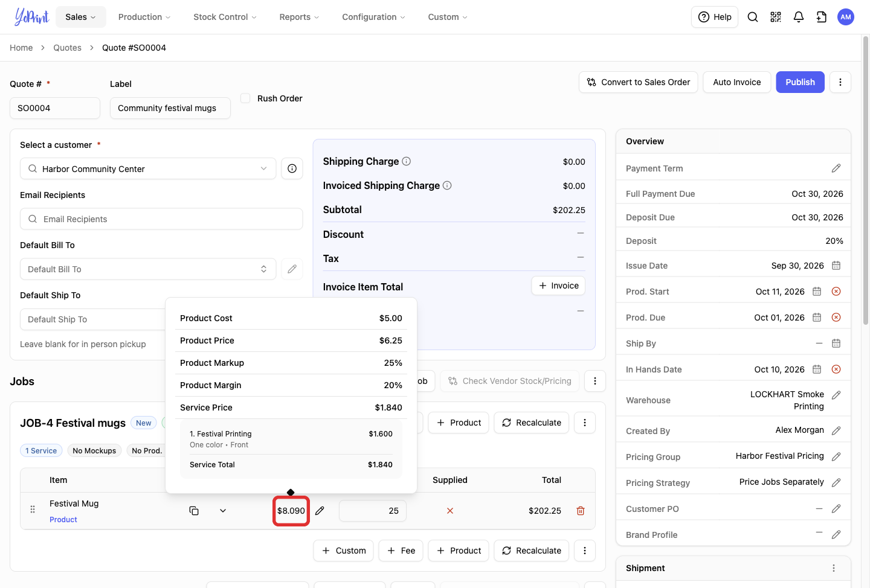Click the Festival Mug quantity field
The width and height of the screenshot is (870, 588).
click(373, 511)
